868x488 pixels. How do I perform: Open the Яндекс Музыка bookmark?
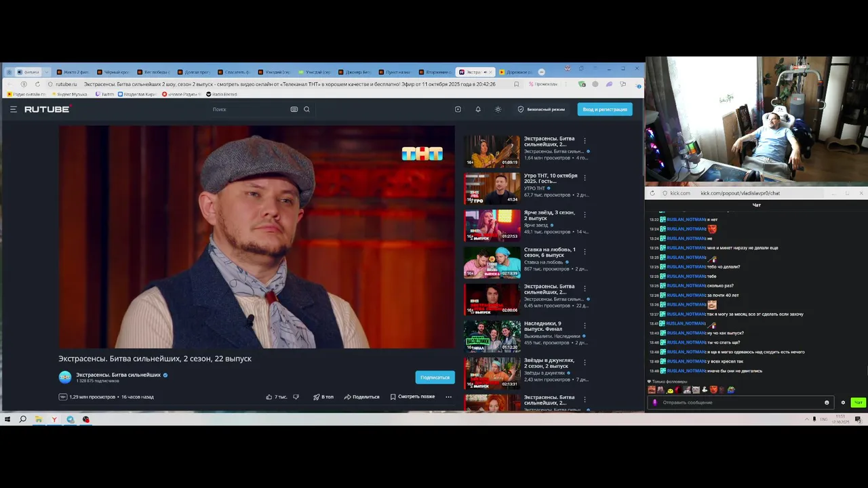(69, 94)
